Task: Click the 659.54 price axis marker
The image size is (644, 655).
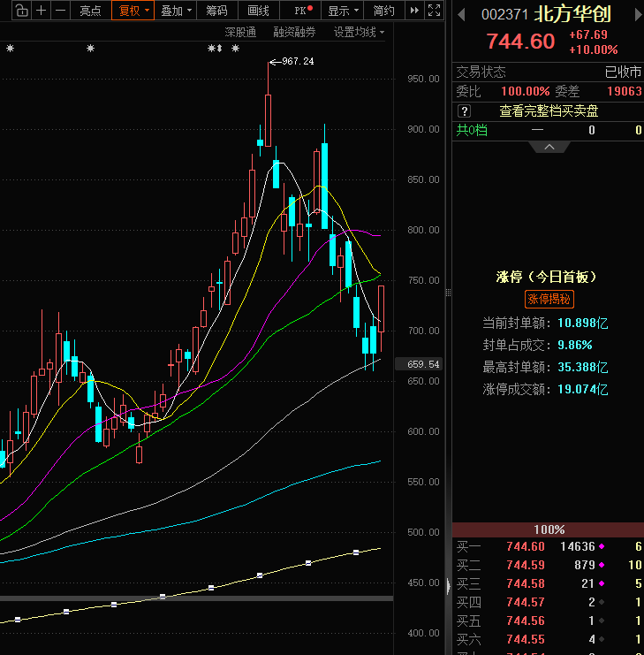Action: coord(419,364)
